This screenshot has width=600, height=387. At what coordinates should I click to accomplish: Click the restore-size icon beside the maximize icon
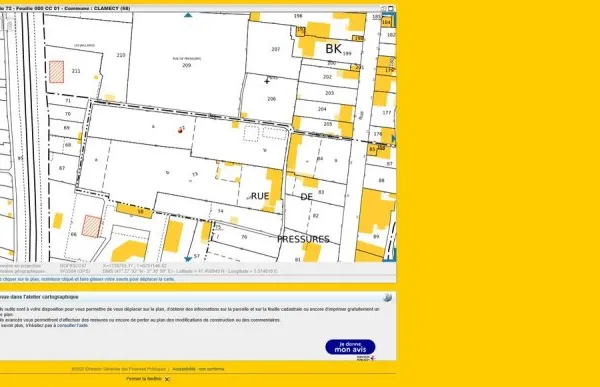(x=383, y=8)
